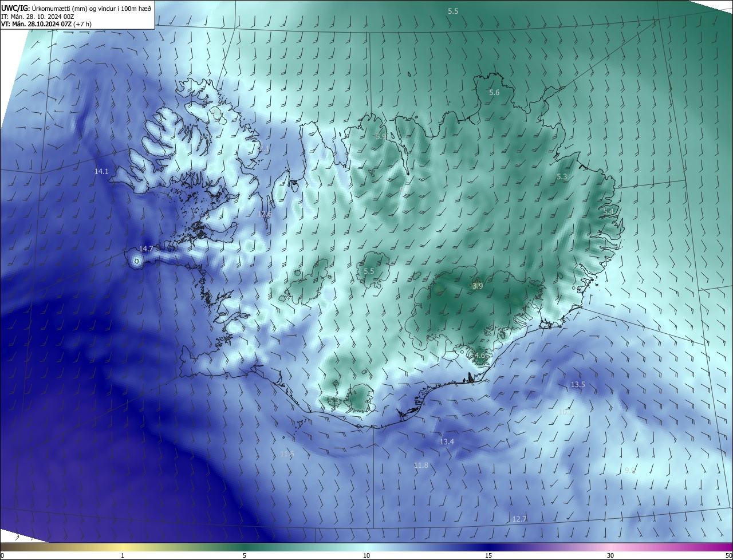Click the 13.5 value southeast of Iceland
This screenshot has height=560, width=733.
tap(578, 384)
